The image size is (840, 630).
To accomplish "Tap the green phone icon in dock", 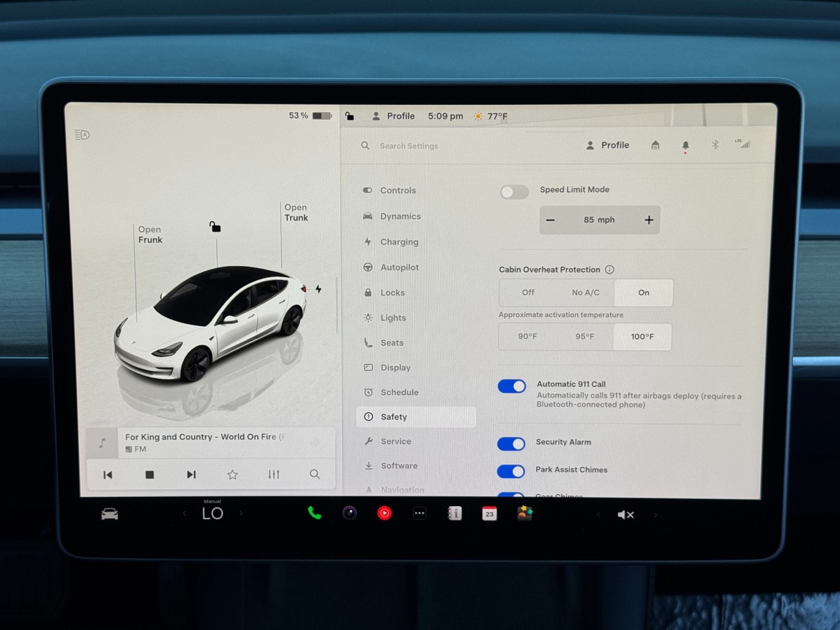I will click(x=314, y=513).
